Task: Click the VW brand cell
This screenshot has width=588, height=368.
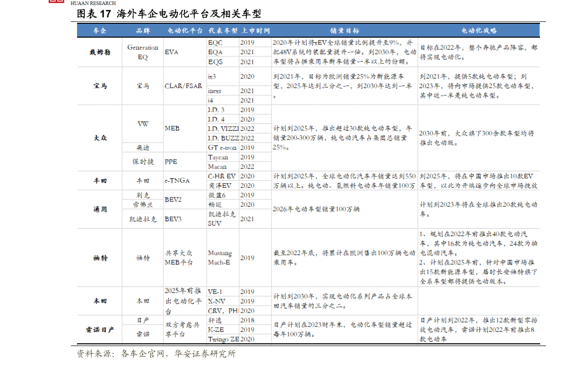Action: [143, 124]
